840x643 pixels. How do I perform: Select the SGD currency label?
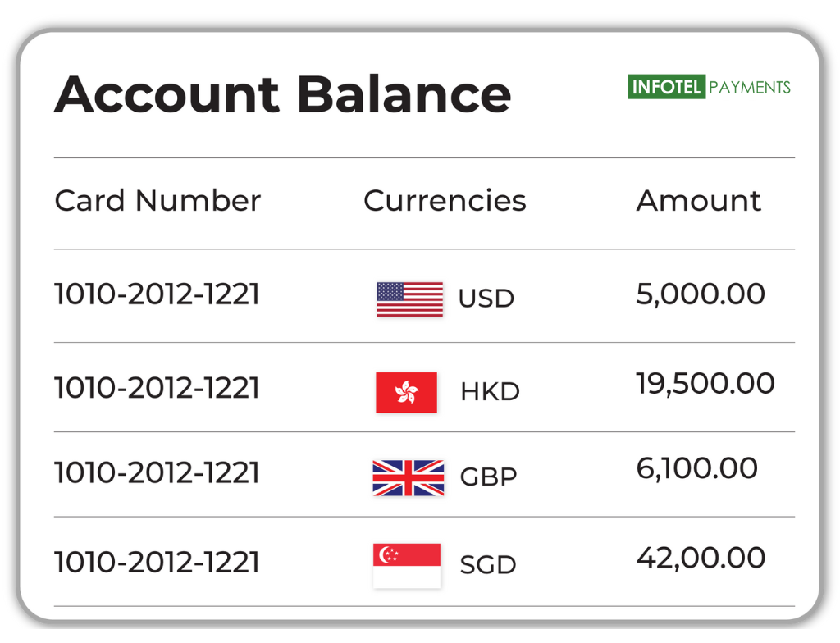coord(488,565)
